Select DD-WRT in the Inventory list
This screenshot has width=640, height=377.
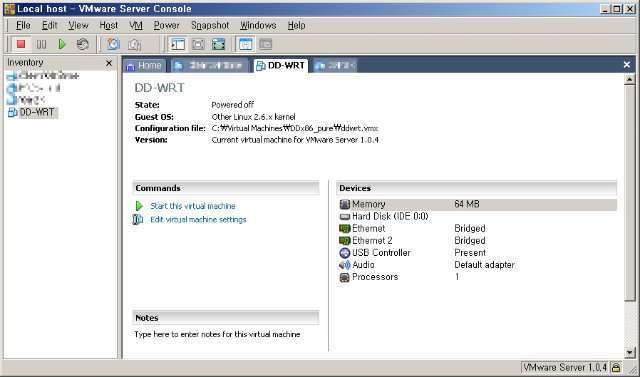click(x=37, y=112)
